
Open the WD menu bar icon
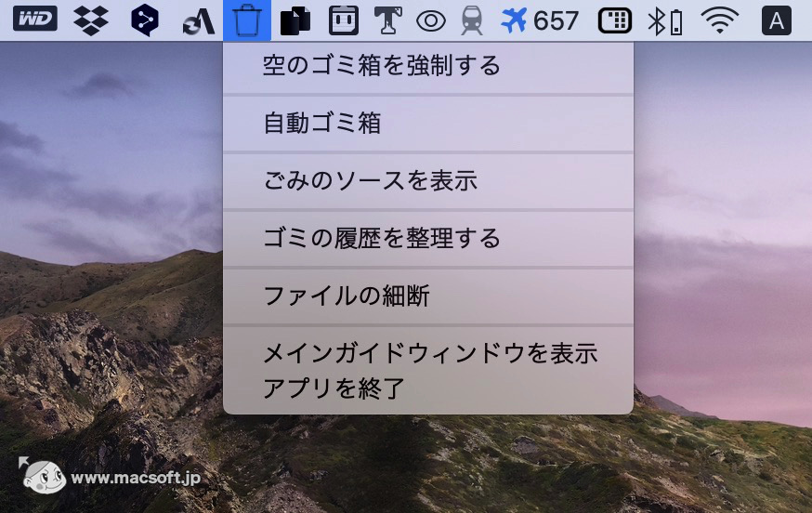point(34,20)
